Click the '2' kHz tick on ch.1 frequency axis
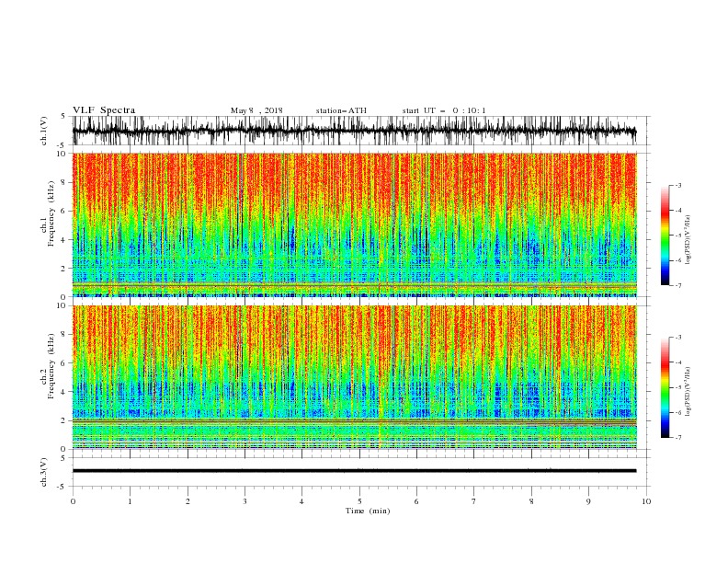Image resolution: width=728 pixels, height=563 pixels. 64,269
